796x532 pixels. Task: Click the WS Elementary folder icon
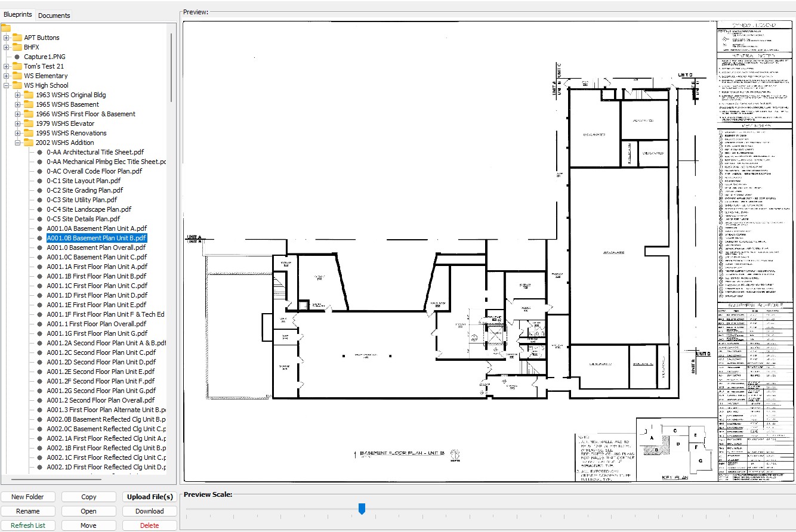[x=17, y=76]
